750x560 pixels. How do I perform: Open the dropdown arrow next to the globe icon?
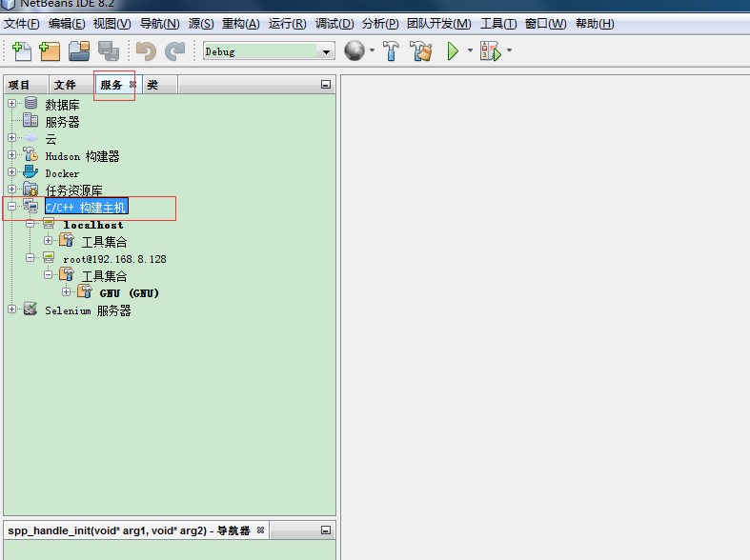pyautogui.click(x=372, y=50)
